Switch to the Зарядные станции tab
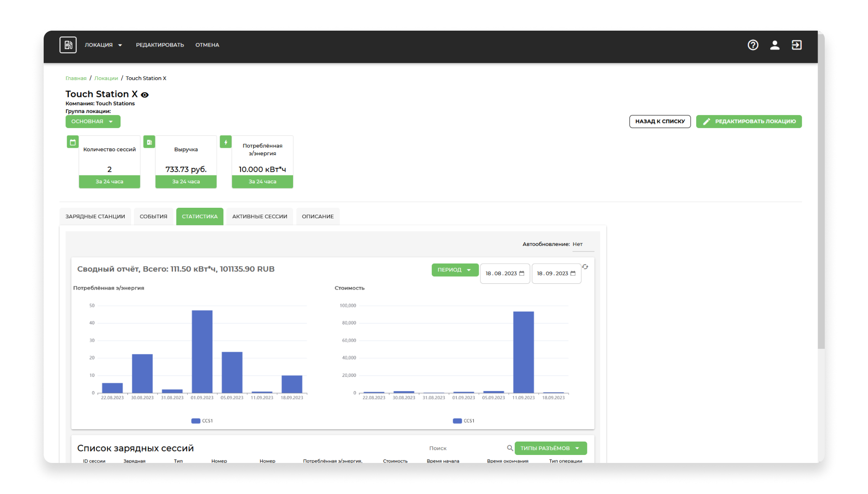 (95, 217)
